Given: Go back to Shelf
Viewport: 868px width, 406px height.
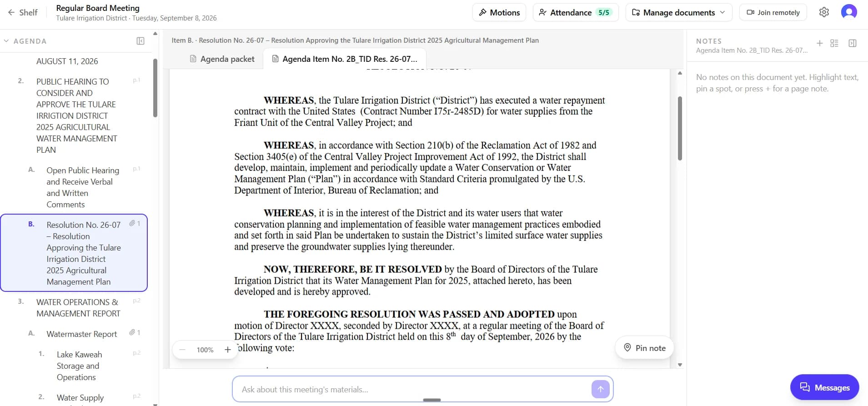Looking at the screenshot, I should 23,13.
